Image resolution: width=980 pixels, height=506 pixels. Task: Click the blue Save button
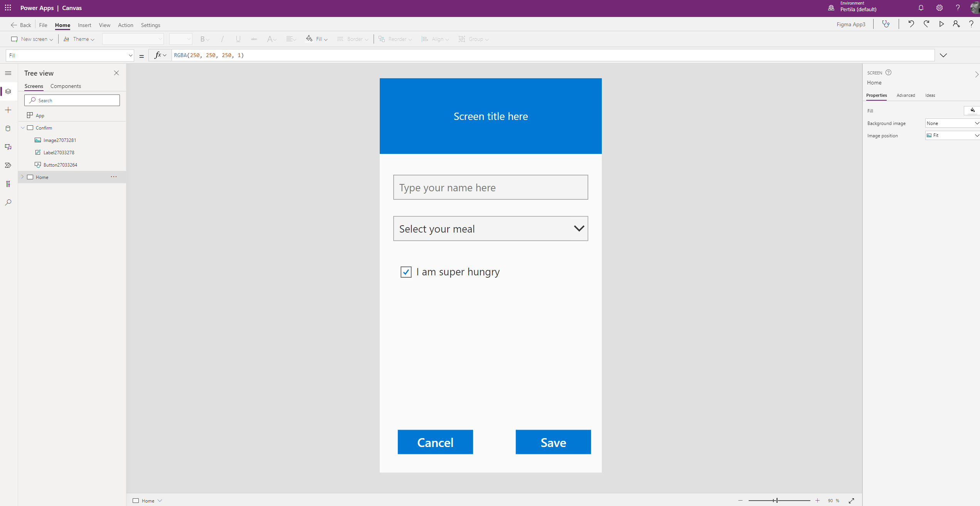coord(553,442)
